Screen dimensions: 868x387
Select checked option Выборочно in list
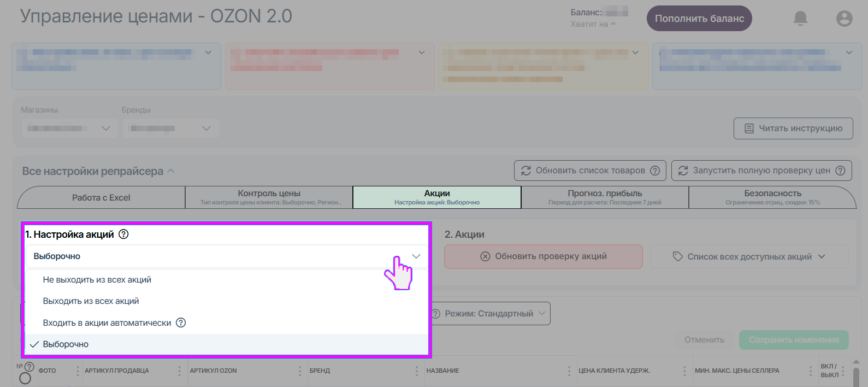(227, 344)
